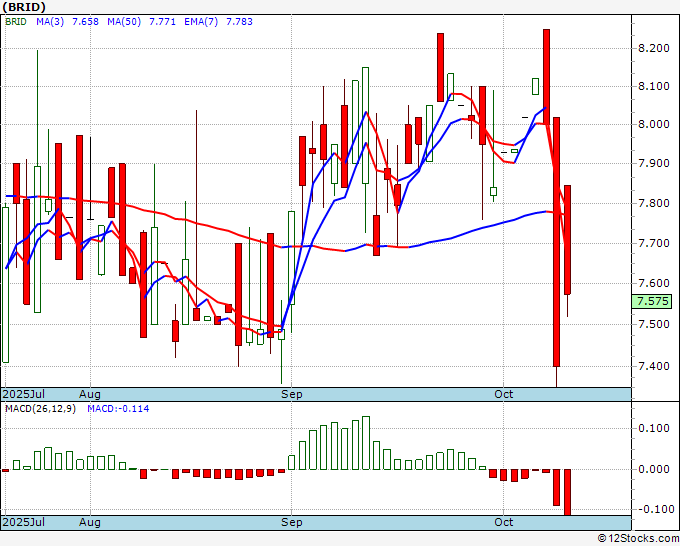Click the 7.800 price axis label
680x546 pixels.
pyautogui.click(x=654, y=203)
